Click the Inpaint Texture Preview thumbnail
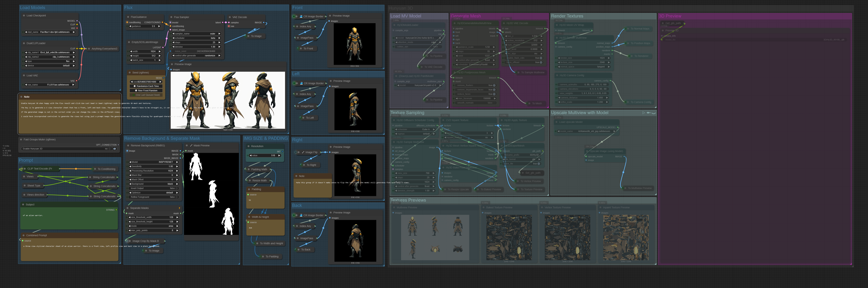The image size is (868, 288). point(626,238)
